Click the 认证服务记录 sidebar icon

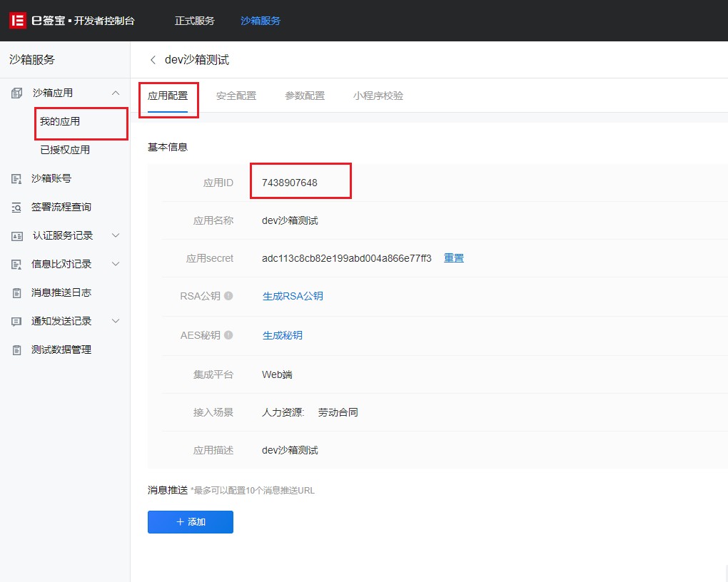17,235
